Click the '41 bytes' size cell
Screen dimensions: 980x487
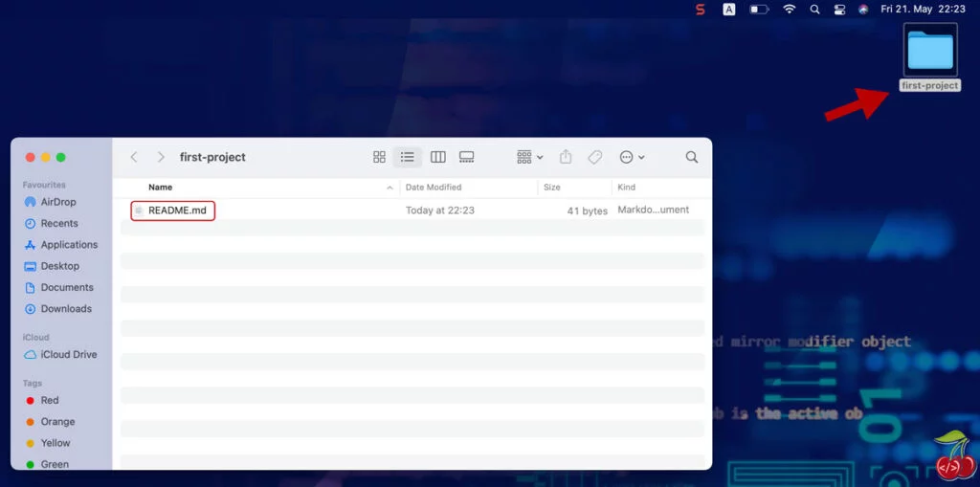pyautogui.click(x=587, y=211)
